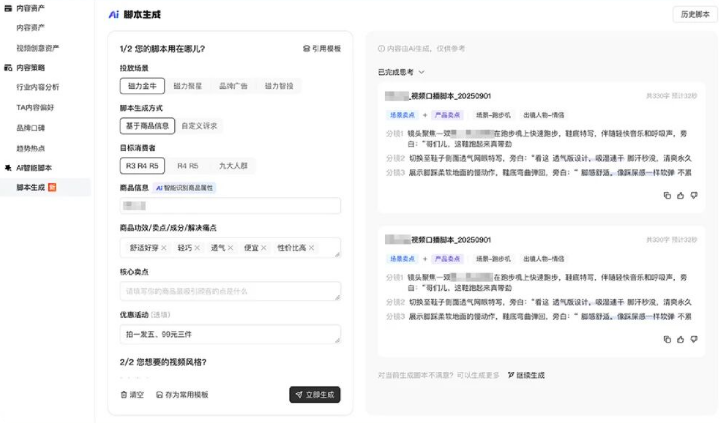Click the 内容策略 section icon in sidebar
The image size is (721, 423).
(8, 68)
